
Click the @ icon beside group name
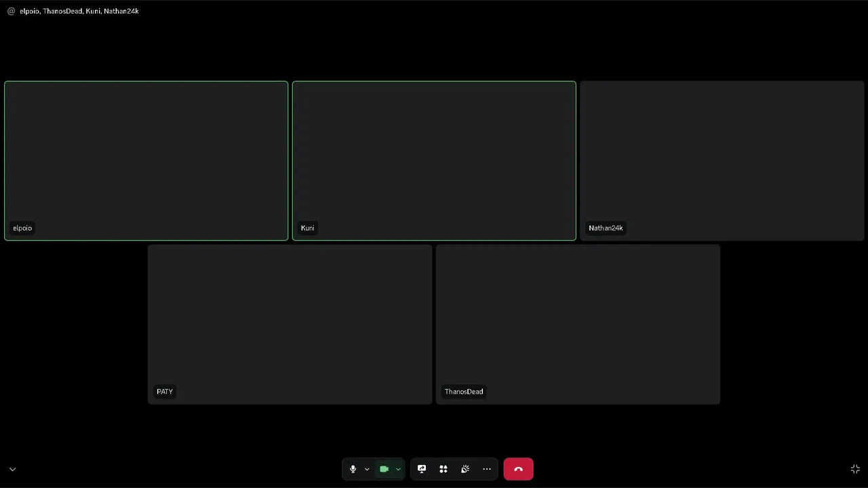tap(11, 11)
